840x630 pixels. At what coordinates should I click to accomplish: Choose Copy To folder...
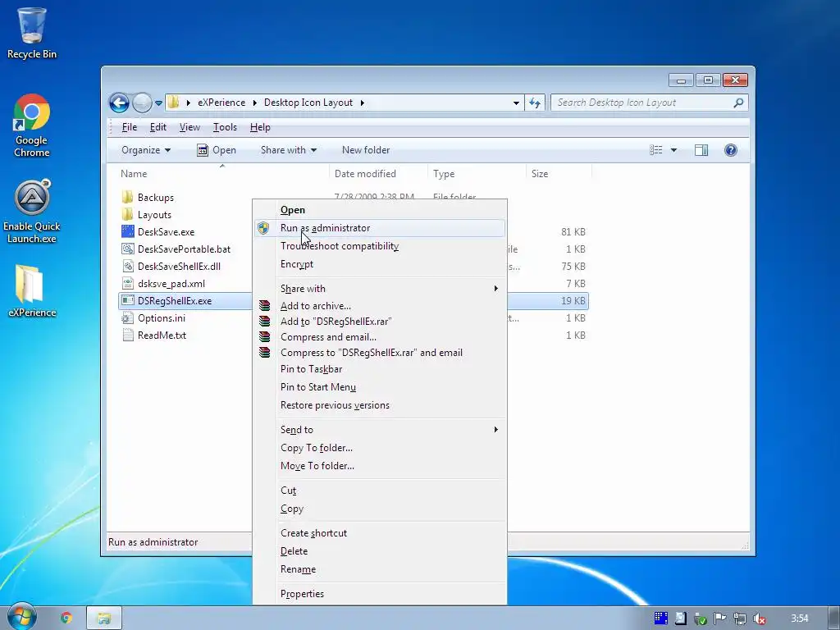pos(380,448)
